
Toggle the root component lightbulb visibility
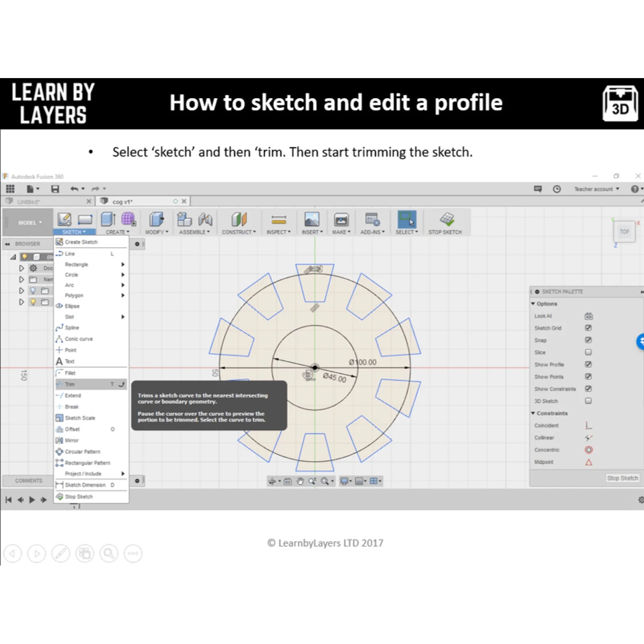point(25,257)
